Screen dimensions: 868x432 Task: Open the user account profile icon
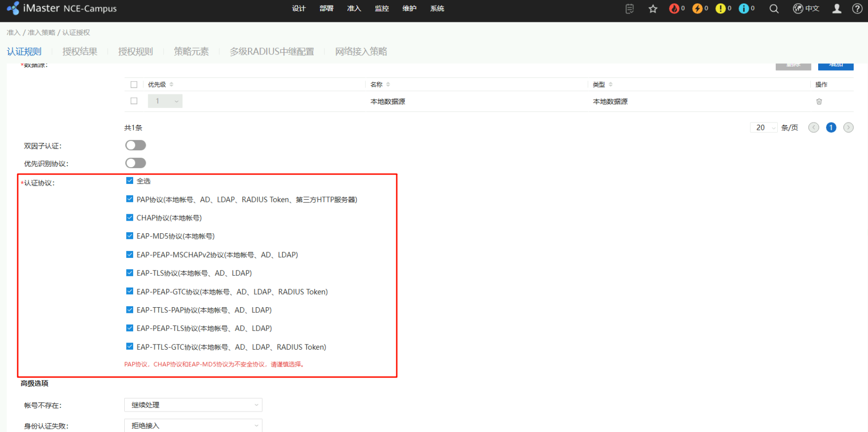click(837, 9)
